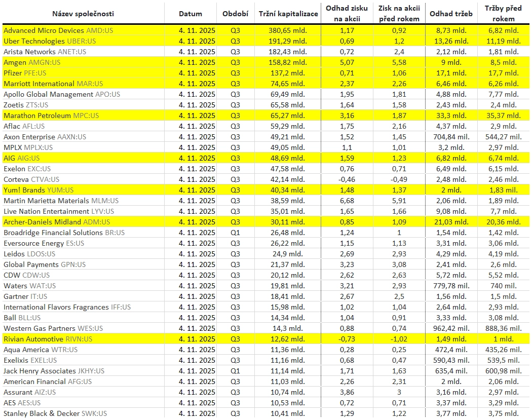This screenshot has width=532, height=420.
Task: Click prior-year revenue 35,37 mld.
Action: pyautogui.click(x=503, y=116)
